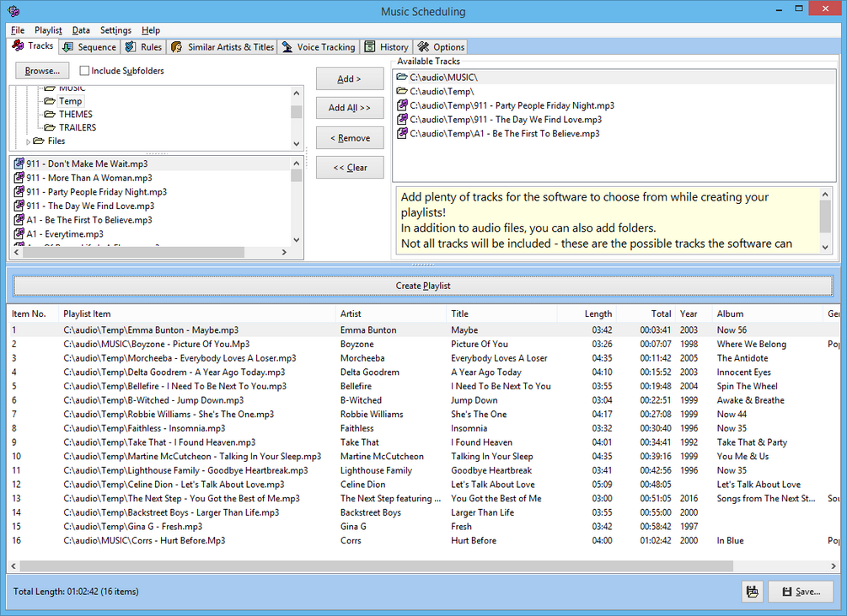Click the playlist horizontal scrollbar right arrow
The height and width of the screenshot is (616, 847).
point(833,565)
